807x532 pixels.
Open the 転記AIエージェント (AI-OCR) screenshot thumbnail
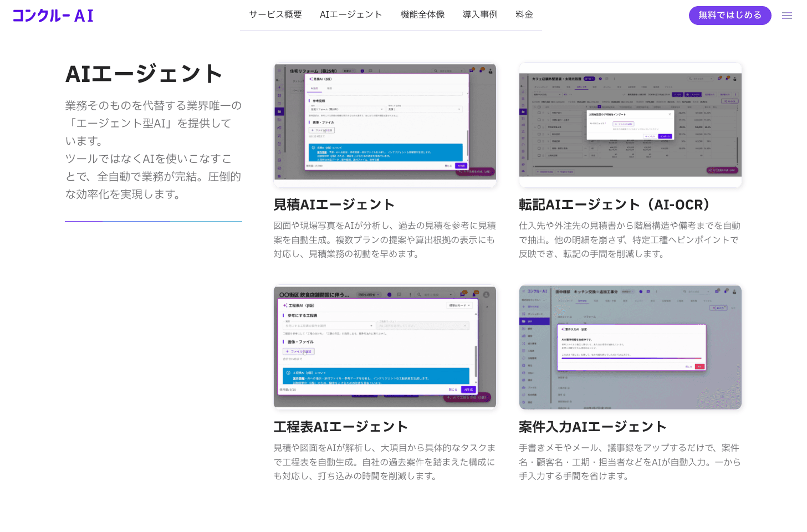point(630,125)
